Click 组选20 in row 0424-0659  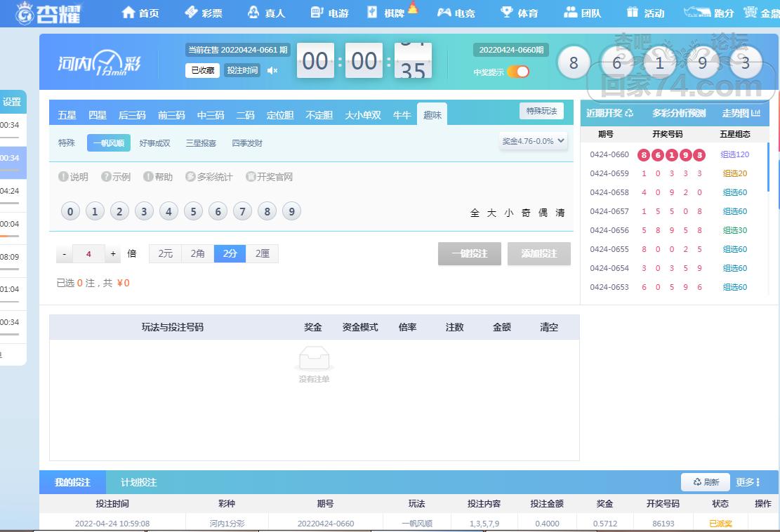tap(735, 173)
